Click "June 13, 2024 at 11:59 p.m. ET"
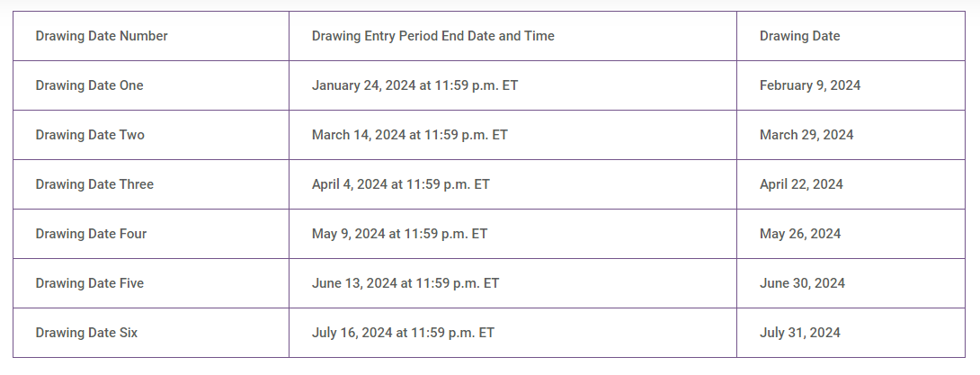The height and width of the screenshot is (375, 980). pyautogui.click(x=405, y=283)
